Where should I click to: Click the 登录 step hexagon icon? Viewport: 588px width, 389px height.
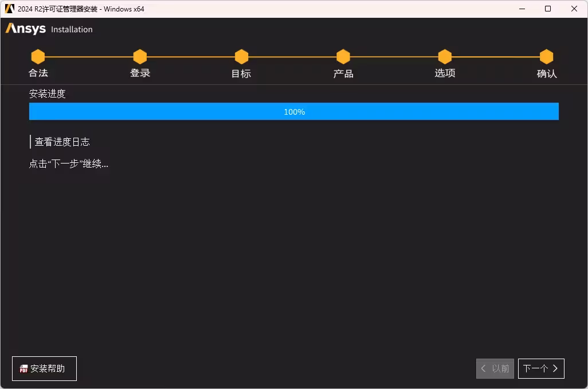(x=140, y=57)
